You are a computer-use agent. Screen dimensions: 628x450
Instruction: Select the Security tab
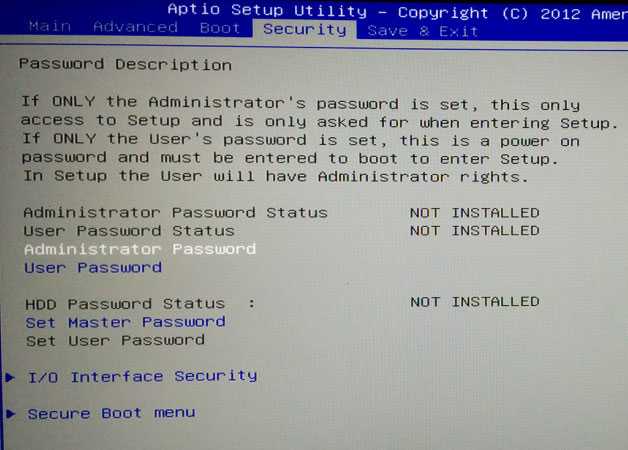(305, 30)
